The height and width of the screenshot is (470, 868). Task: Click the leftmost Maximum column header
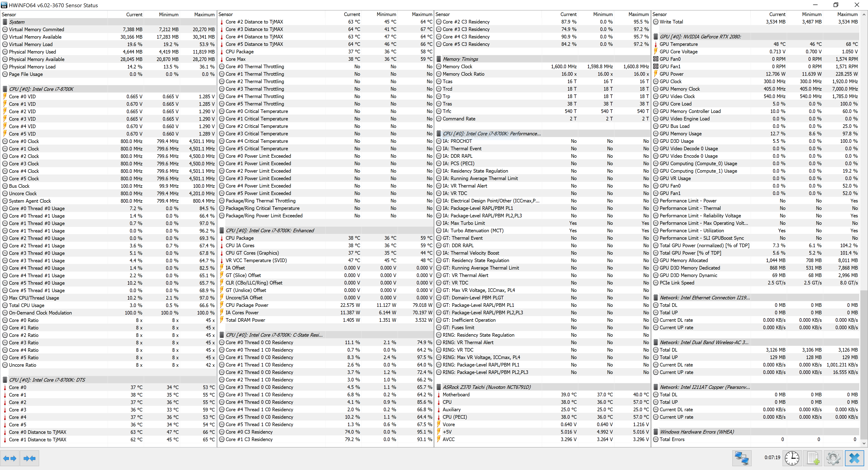coord(204,14)
